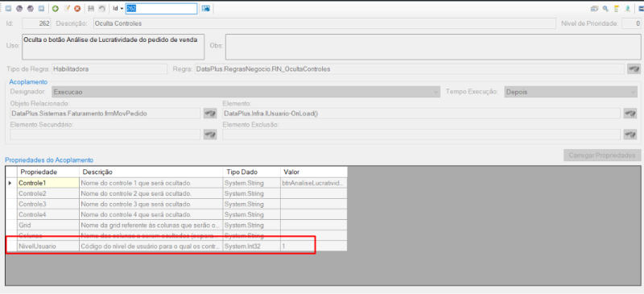This screenshot has height=294, width=644.
Task: Select the Controle1 property cell
Action: coord(48,183)
